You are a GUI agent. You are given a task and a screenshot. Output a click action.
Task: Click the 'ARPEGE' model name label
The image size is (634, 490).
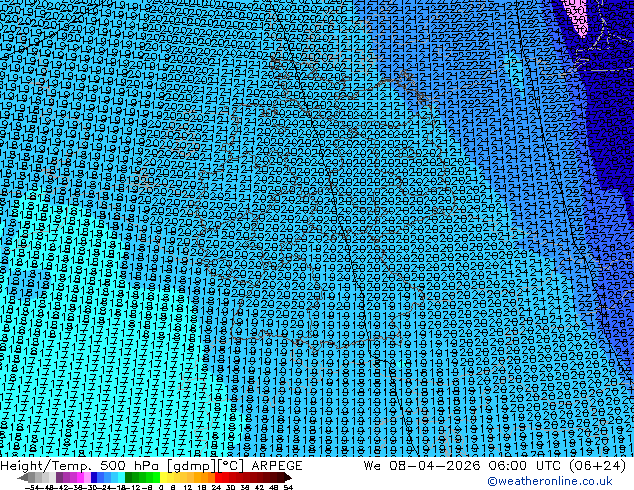pyautogui.click(x=277, y=466)
